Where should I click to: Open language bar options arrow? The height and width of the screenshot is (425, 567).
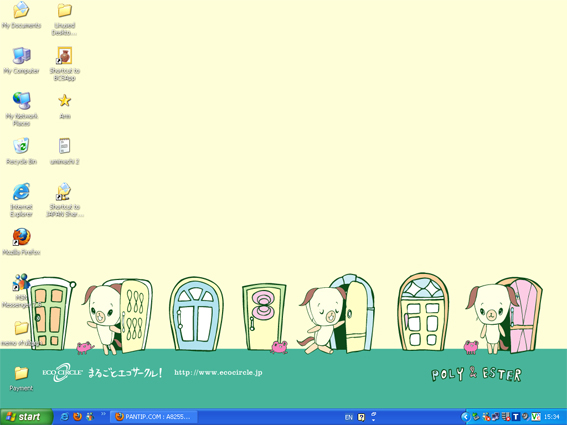point(374,420)
